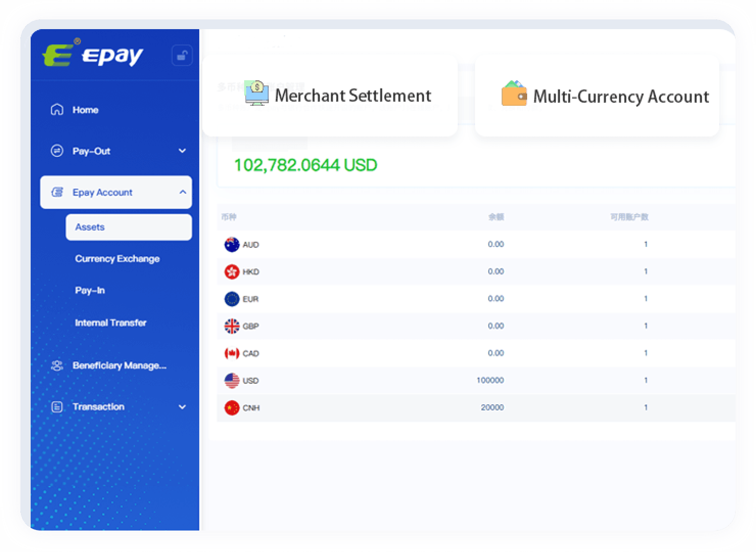Open the Multi-Currency Account card

[x=597, y=97]
